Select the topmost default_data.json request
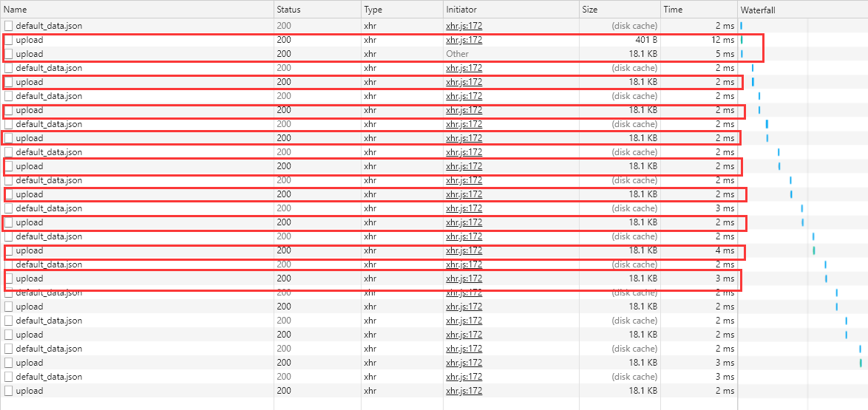868x410 pixels. pos(49,25)
